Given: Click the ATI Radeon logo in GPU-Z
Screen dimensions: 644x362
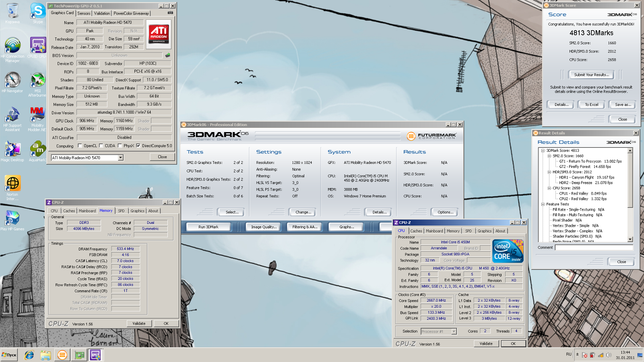Looking at the screenshot, I should (159, 34).
